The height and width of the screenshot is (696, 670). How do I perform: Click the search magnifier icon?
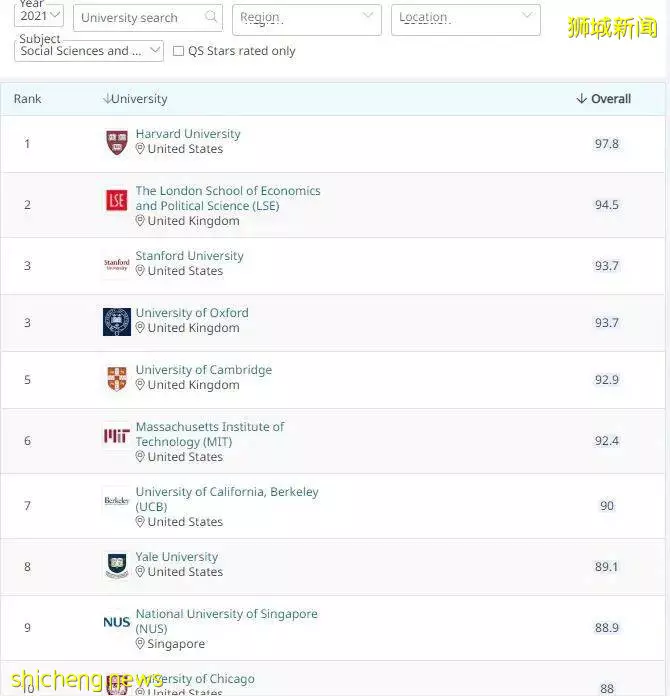coord(211,17)
